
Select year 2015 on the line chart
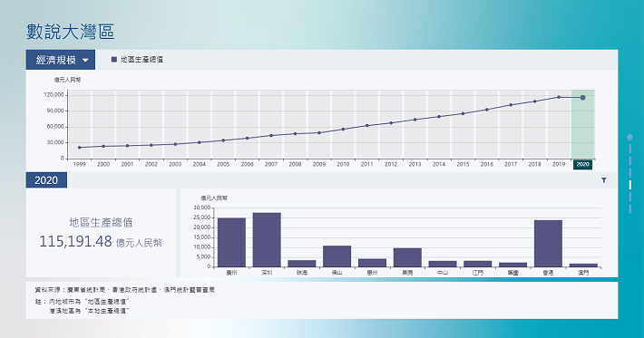coord(463,165)
